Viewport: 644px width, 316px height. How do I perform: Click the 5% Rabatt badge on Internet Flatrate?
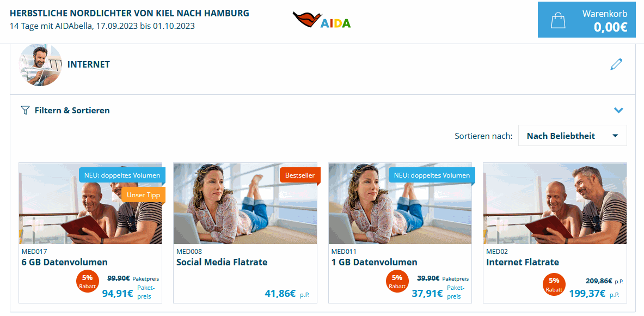coord(554,285)
